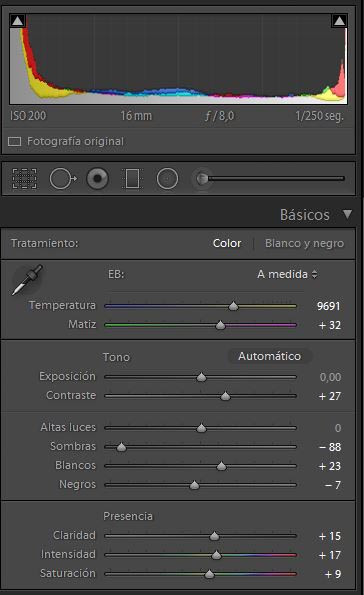Enable the Fotografía original checkbox
The height and width of the screenshot is (595, 364).
click(14, 142)
